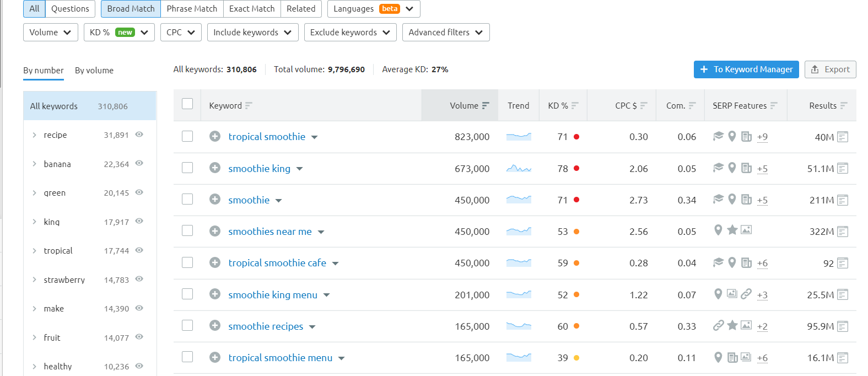
Task: Sort by SERP Features column icon
Action: pos(774,105)
